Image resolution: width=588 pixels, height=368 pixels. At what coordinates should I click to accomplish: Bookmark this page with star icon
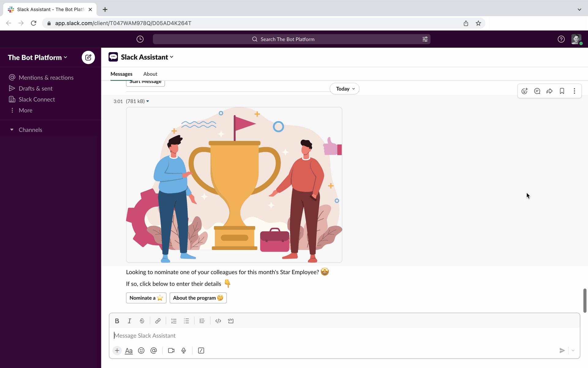[x=478, y=23]
